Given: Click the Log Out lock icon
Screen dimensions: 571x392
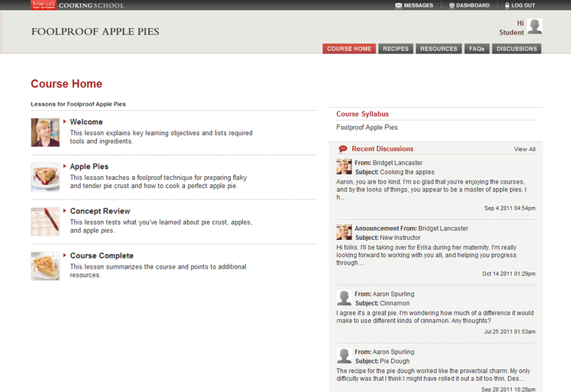Looking at the screenshot, I should point(507,5).
